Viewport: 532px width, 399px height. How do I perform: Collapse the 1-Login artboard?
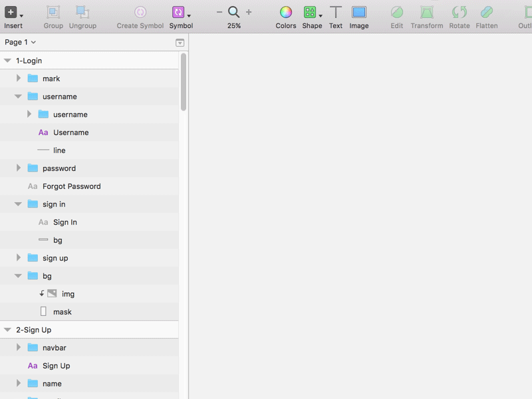pos(7,60)
